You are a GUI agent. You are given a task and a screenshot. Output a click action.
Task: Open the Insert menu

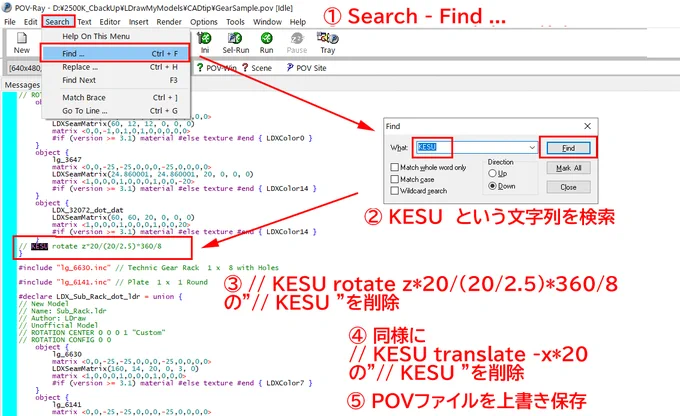138,22
